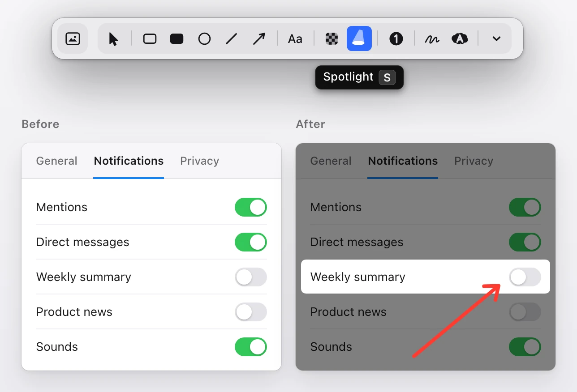Open General tab in Before panel
Screen dimensions: 577x392
point(57,161)
